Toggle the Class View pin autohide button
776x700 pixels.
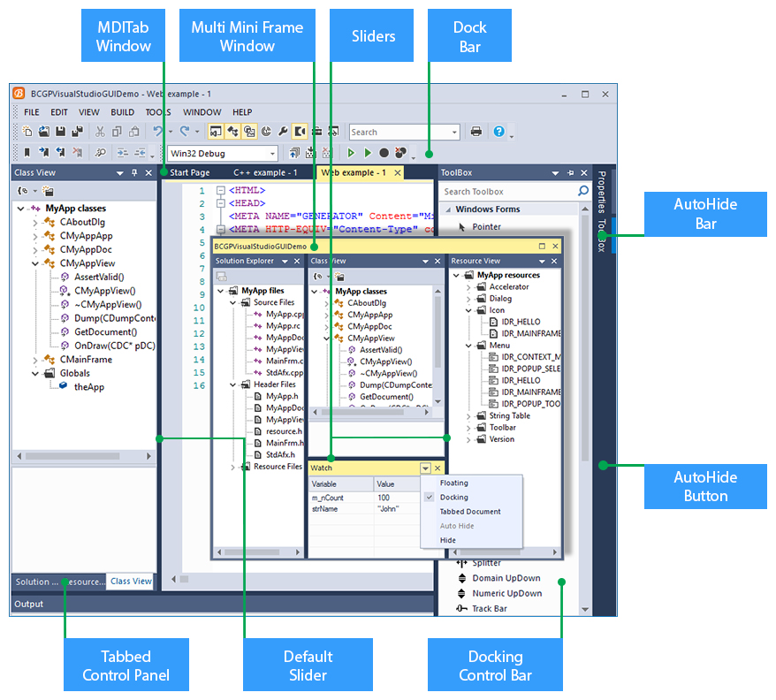tap(134, 172)
